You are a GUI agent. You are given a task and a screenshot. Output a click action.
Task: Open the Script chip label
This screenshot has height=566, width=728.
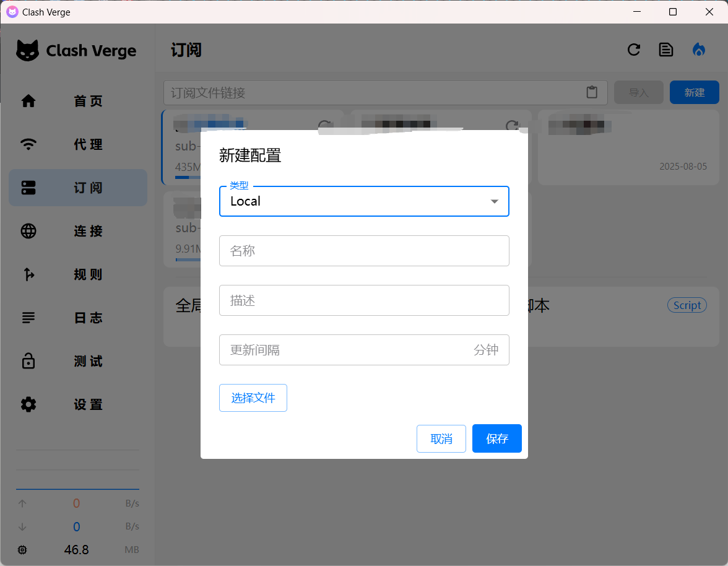(687, 305)
